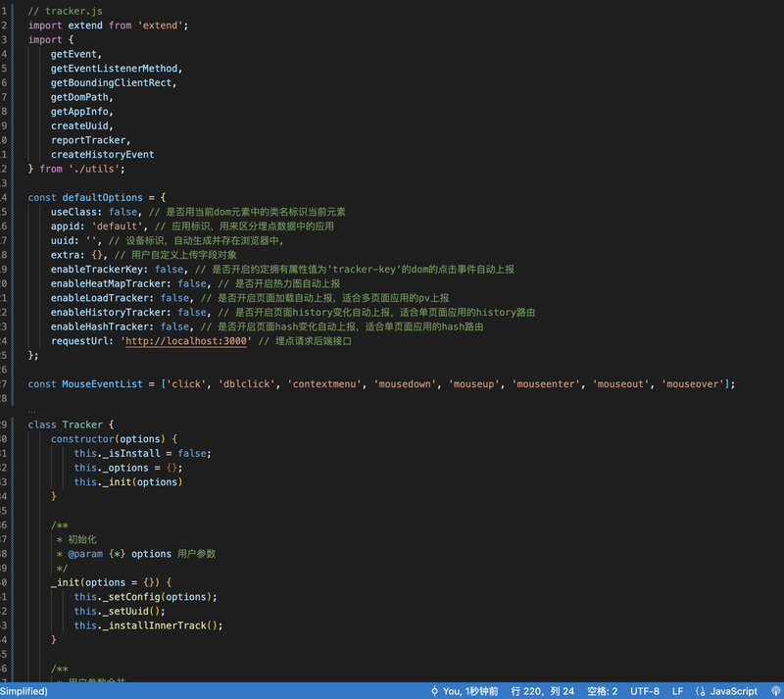
Task: Click the enableLoadTracker property key
Action: click(x=100, y=298)
